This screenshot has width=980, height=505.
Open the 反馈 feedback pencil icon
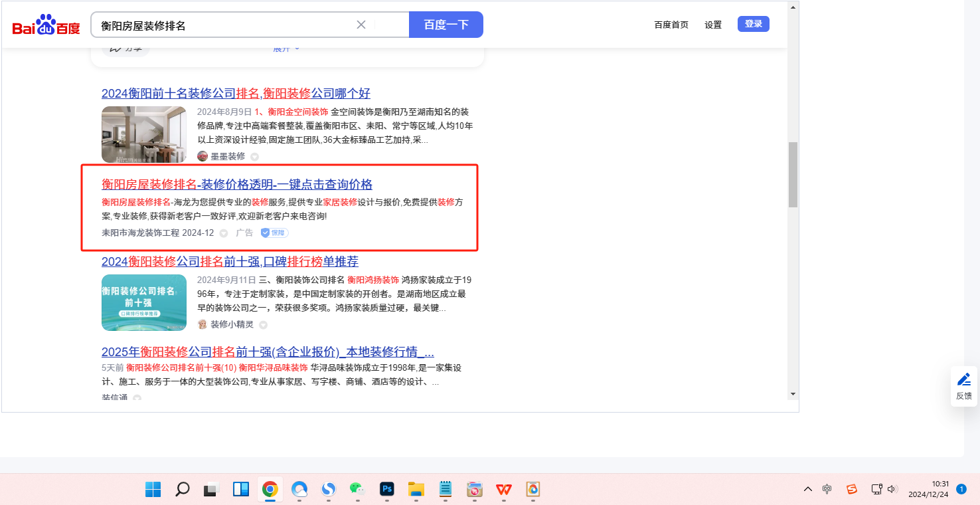coord(963,380)
